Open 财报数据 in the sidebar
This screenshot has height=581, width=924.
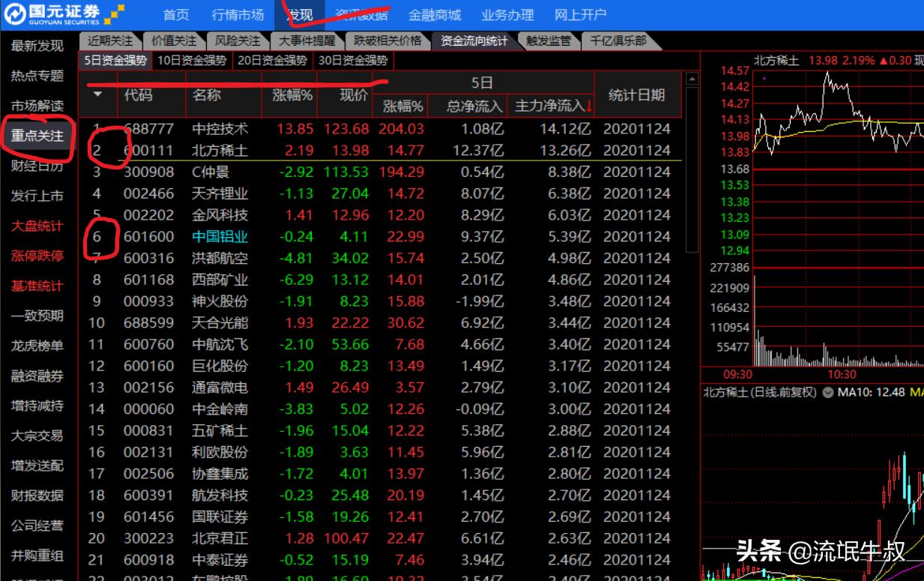pos(37,496)
